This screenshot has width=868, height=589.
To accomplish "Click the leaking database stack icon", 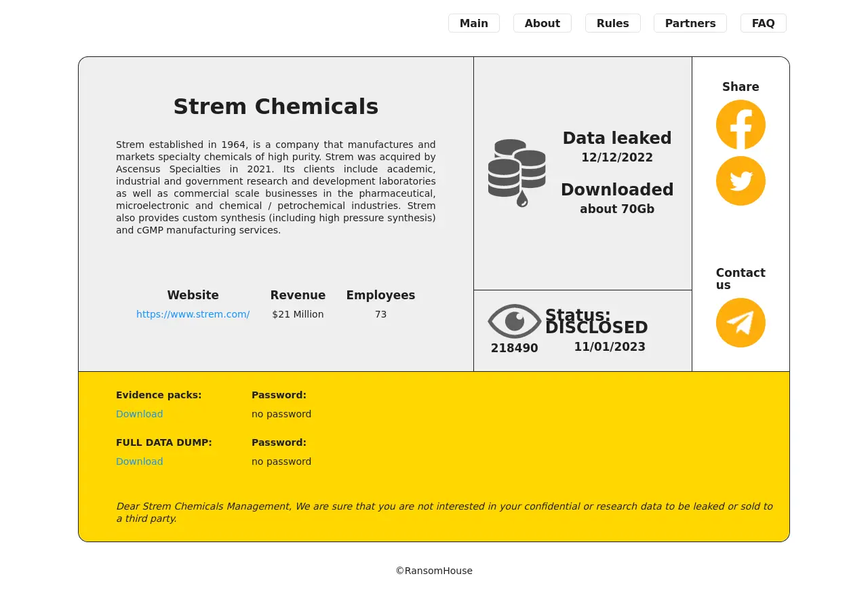I will (x=517, y=173).
